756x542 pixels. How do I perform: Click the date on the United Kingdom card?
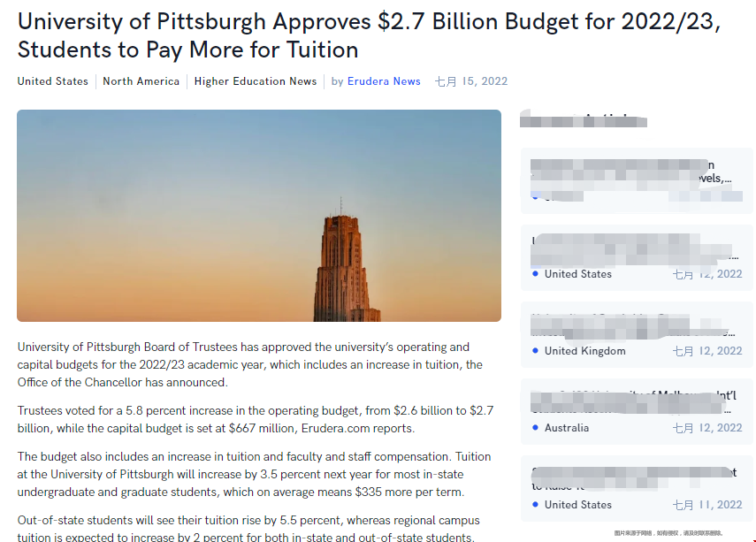pos(706,351)
